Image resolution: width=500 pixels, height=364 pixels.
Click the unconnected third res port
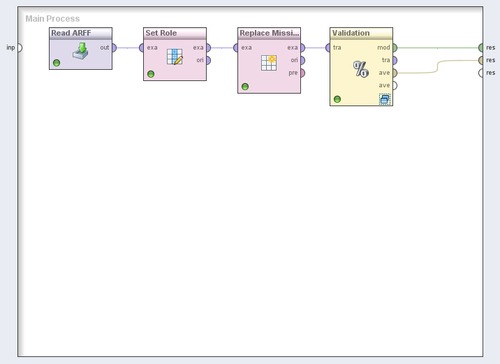pyautogui.click(x=481, y=73)
